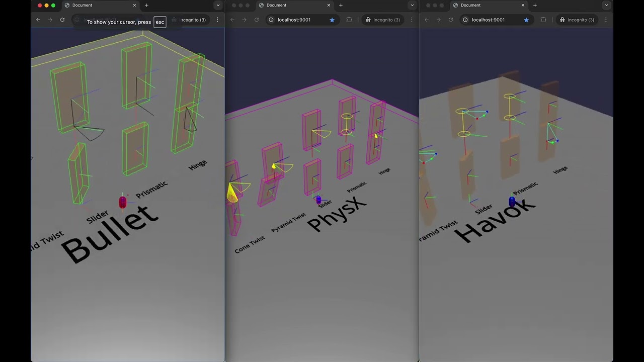Click the purple capsule in the PhysX scene

click(318, 200)
